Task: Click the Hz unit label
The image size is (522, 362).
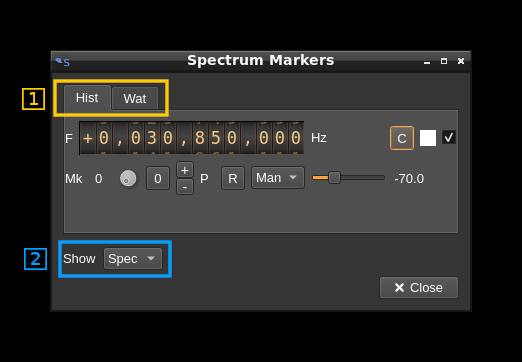Action: pos(319,138)
